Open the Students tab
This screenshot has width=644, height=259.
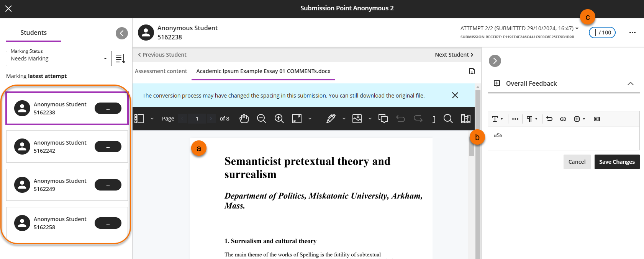click(34, 33)
